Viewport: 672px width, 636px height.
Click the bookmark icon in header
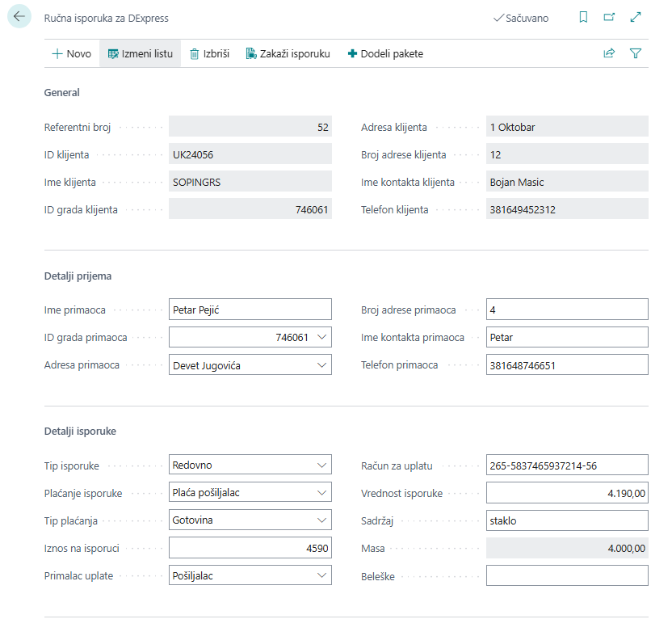coord(583,17)
